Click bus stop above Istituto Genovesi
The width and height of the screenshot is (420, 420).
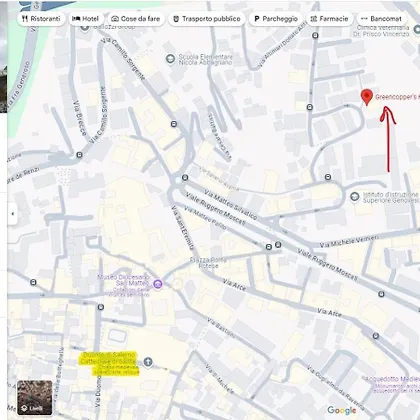(x=328, y=177)
